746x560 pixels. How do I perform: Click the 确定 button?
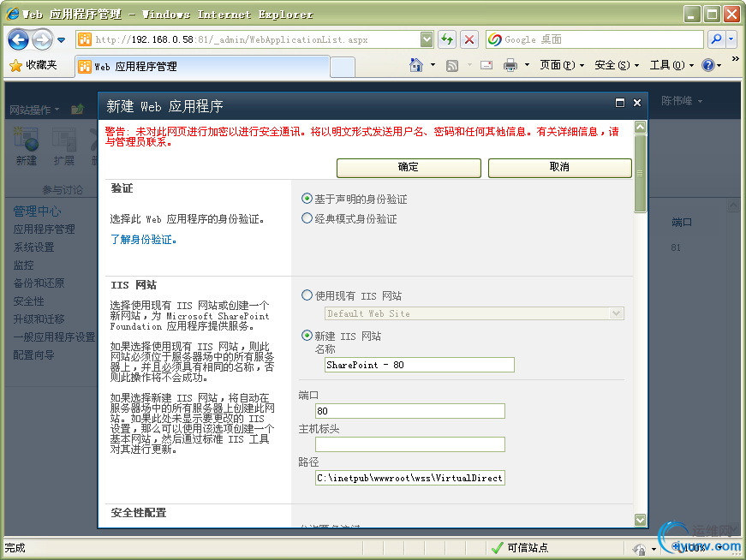click(409, 168)
